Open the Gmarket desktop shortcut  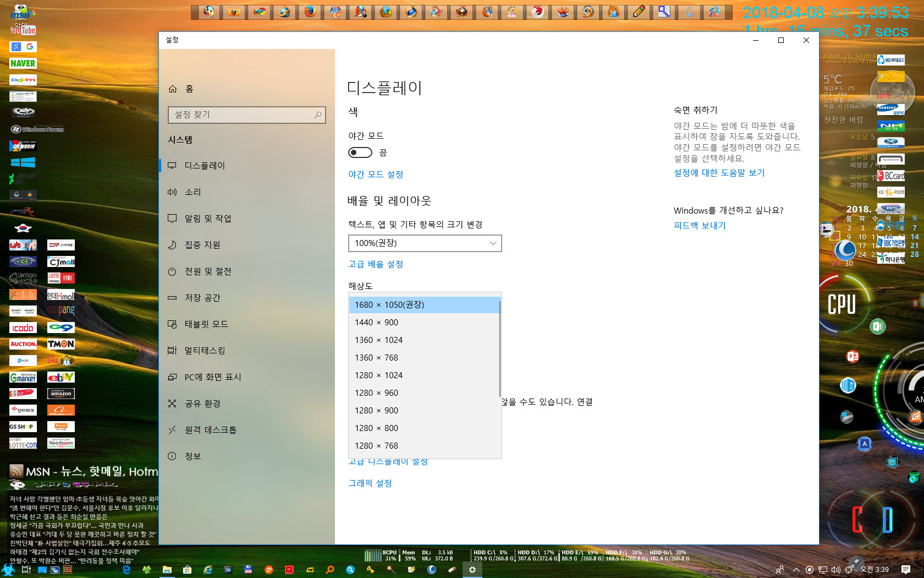[x=23, y=377]
